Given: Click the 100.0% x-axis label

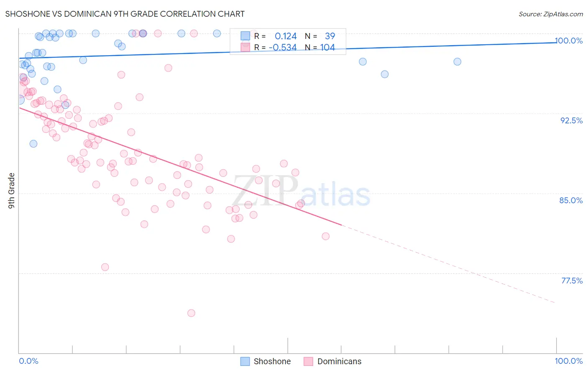Looking at the screenshot, I should [569, 361].
